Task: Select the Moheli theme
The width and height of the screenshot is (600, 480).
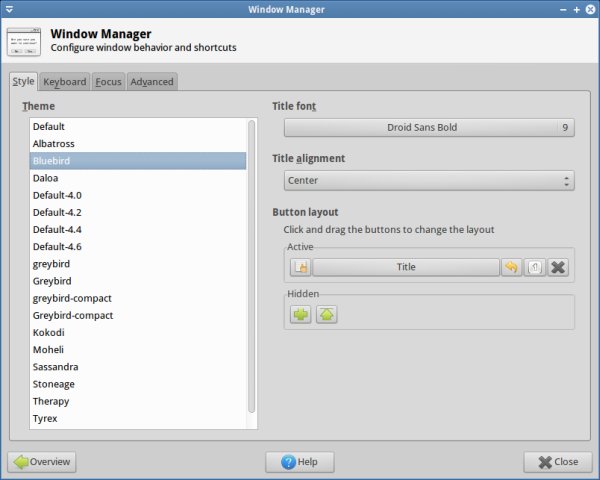Action: coord(138,350)
